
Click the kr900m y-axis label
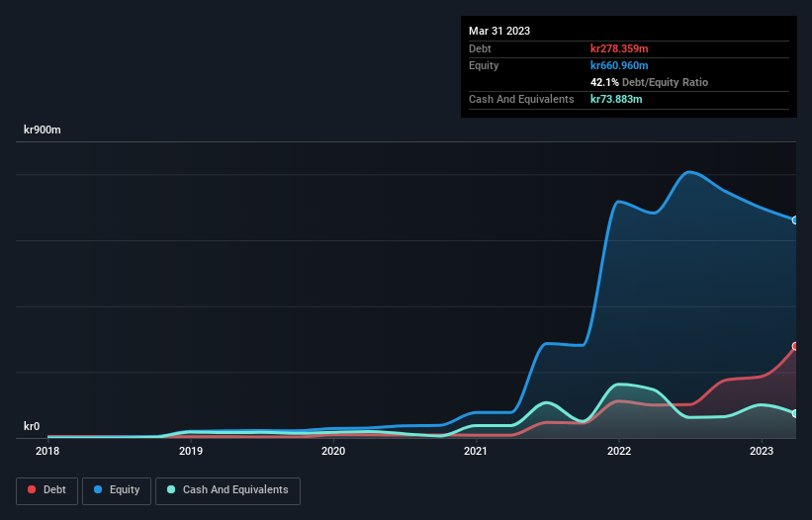click(x=42, y=130)
